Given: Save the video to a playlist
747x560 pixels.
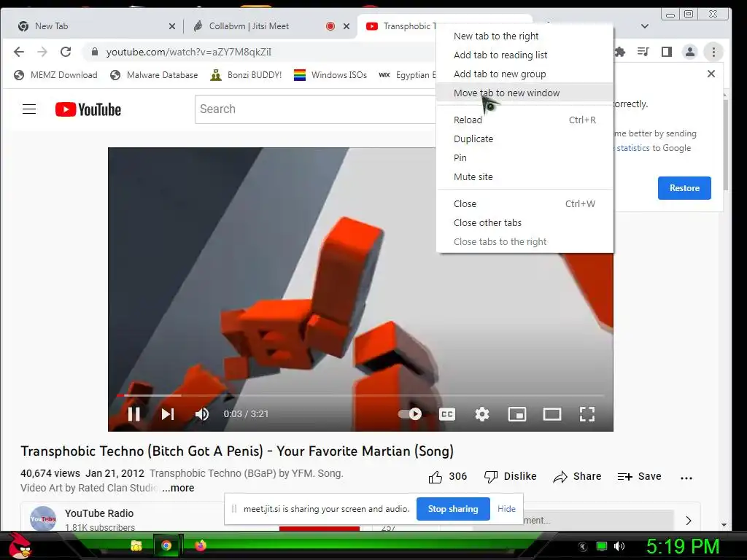Looking at the screenshot, I should [639, 477].
